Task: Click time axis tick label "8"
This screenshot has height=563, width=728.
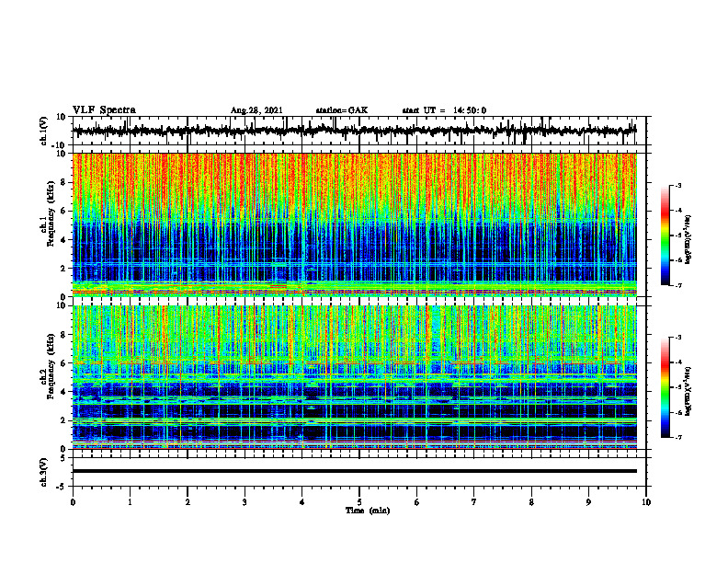Action: tap(531, 502)
